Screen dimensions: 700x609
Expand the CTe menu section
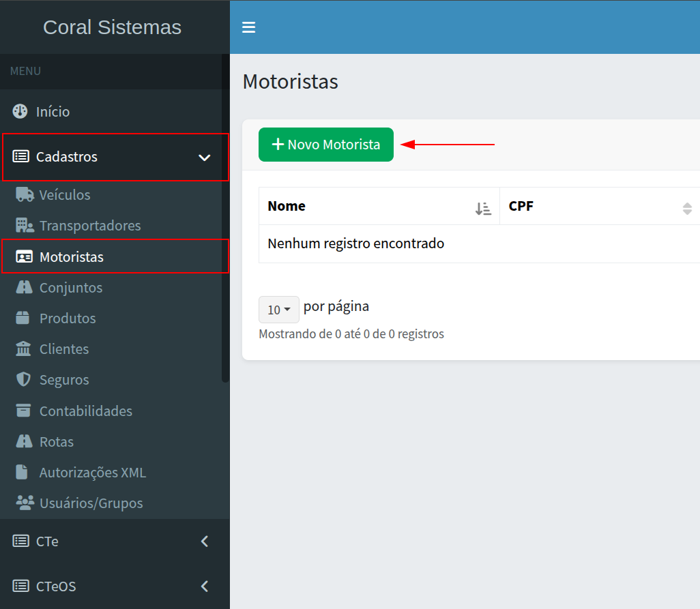tap(204, 541)
